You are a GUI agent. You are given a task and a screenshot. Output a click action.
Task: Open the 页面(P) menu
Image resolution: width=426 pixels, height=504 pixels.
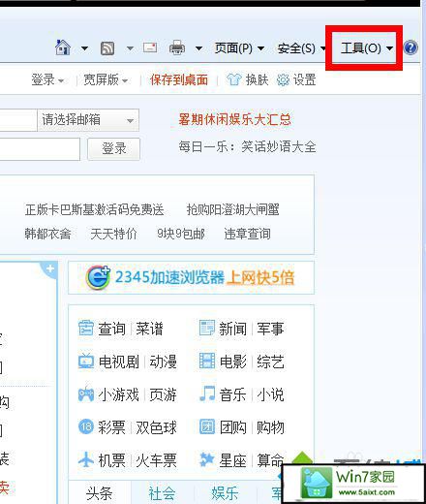click(239, 48)
